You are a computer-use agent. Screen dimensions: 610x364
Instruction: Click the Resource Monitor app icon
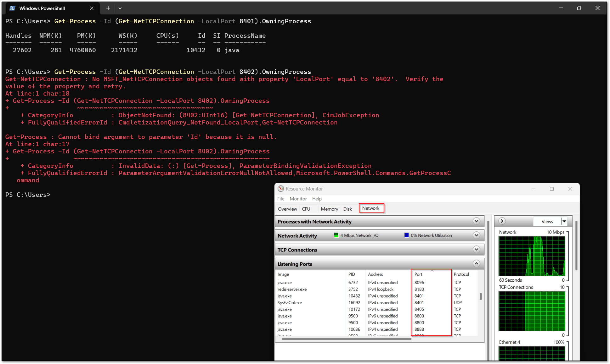[280, 189]
